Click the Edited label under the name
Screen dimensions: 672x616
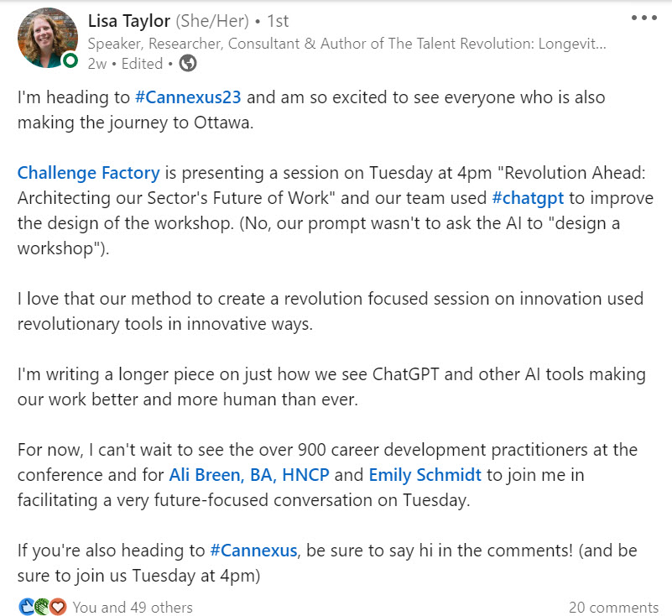pyautogui.click(x=142, y=63)
